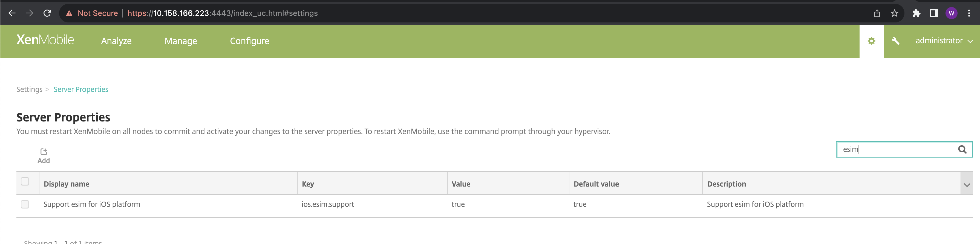The image size is (980, 244).
Task: Click the XenMobile logo
Action: click(45, 40)
